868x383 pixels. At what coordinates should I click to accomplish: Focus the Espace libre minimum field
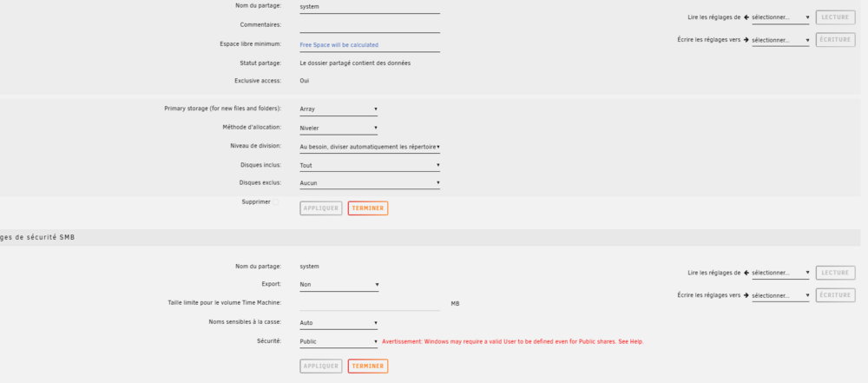tap(370, 45)
